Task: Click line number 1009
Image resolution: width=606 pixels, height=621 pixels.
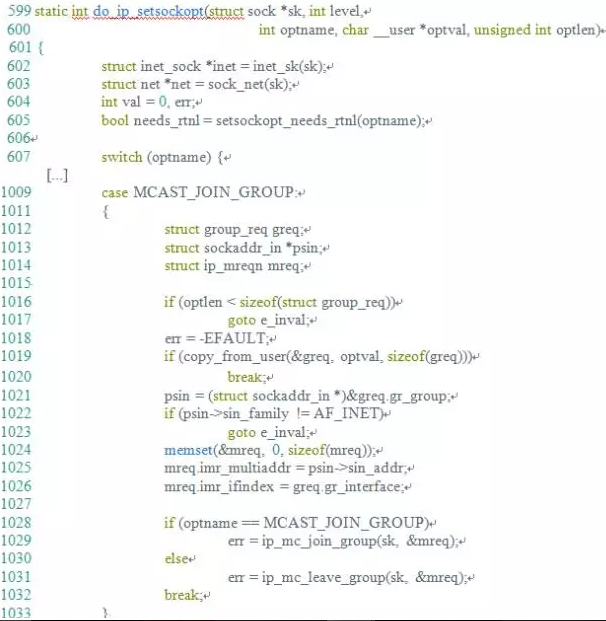Action: tap(16, 192)
